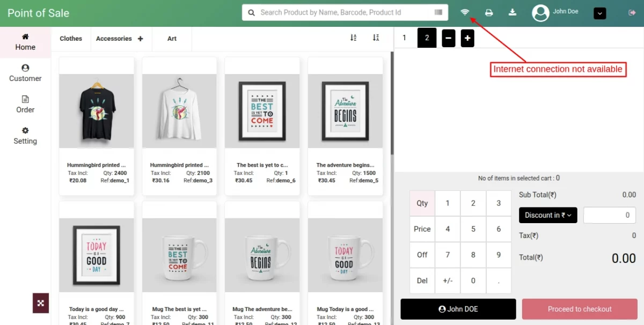Select the Clothes category tab
644x325 pixels.
tap(70, 38)
